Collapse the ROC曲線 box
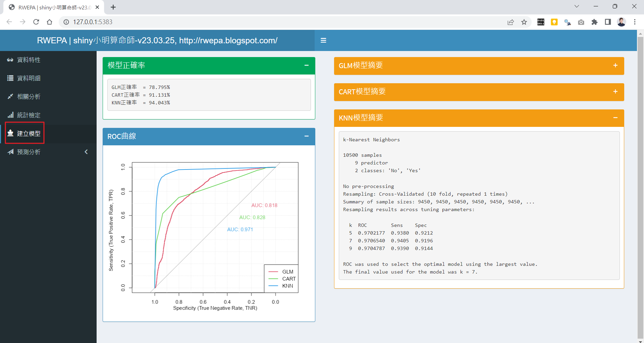The height and width of the screenshot is (343, 644). point(306,136)
